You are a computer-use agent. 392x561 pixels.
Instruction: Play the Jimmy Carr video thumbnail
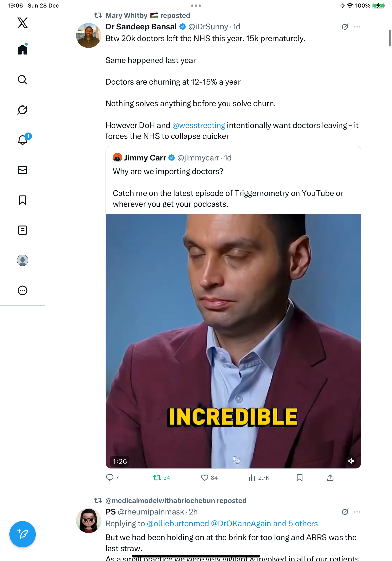coord(233,341)
